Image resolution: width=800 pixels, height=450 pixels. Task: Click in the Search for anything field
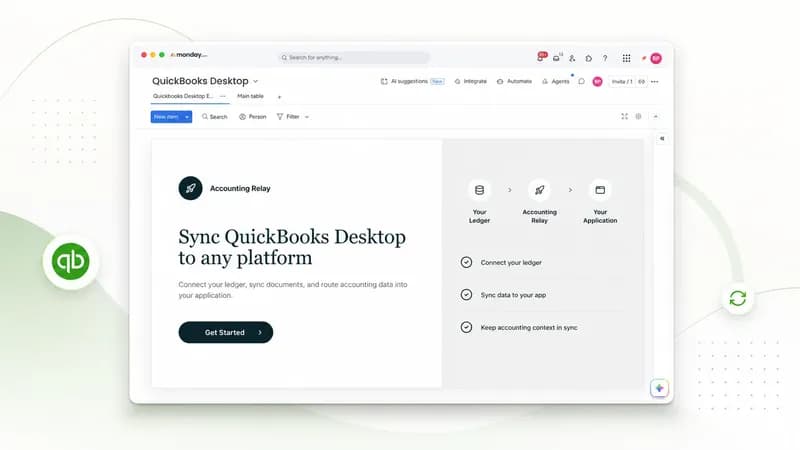[354, 58]
